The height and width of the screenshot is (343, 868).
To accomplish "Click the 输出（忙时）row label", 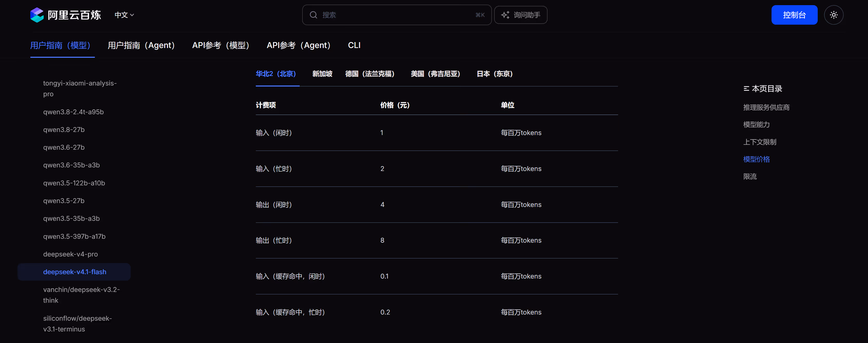I will 275,241.
